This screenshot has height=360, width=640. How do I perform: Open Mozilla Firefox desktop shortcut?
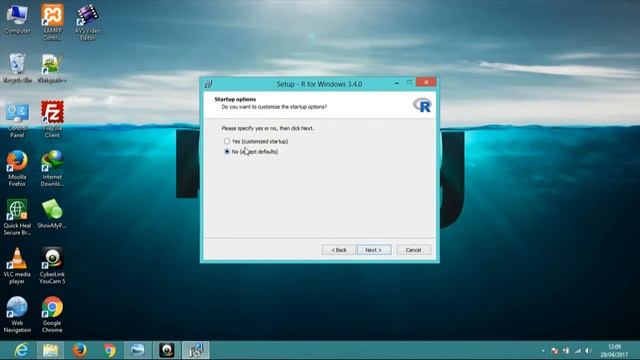(x=17, y=168)
